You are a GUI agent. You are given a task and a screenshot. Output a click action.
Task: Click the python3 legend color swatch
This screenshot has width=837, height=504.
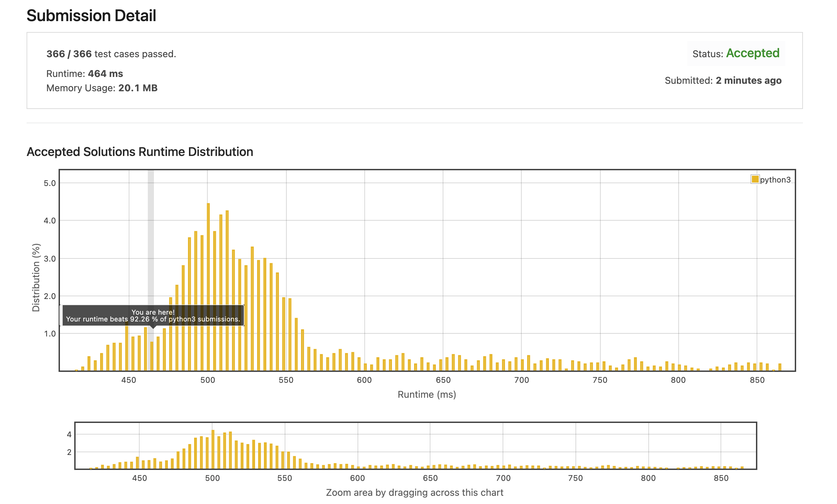pos(755,179)
